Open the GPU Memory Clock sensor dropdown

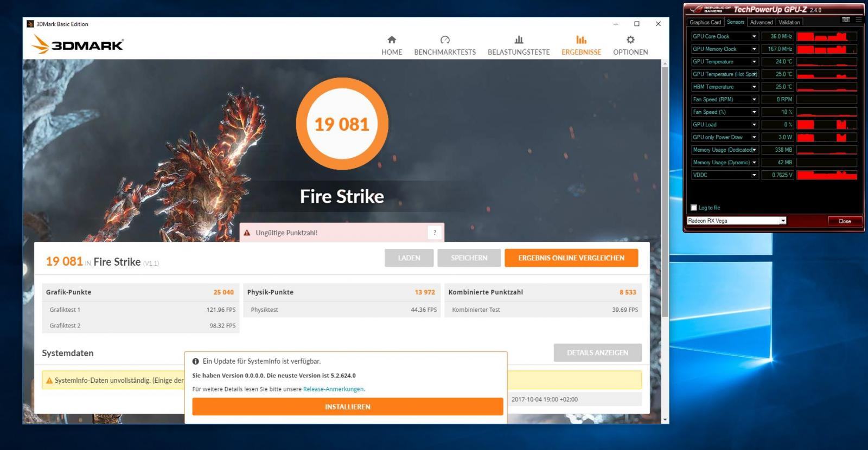point(754,49)
